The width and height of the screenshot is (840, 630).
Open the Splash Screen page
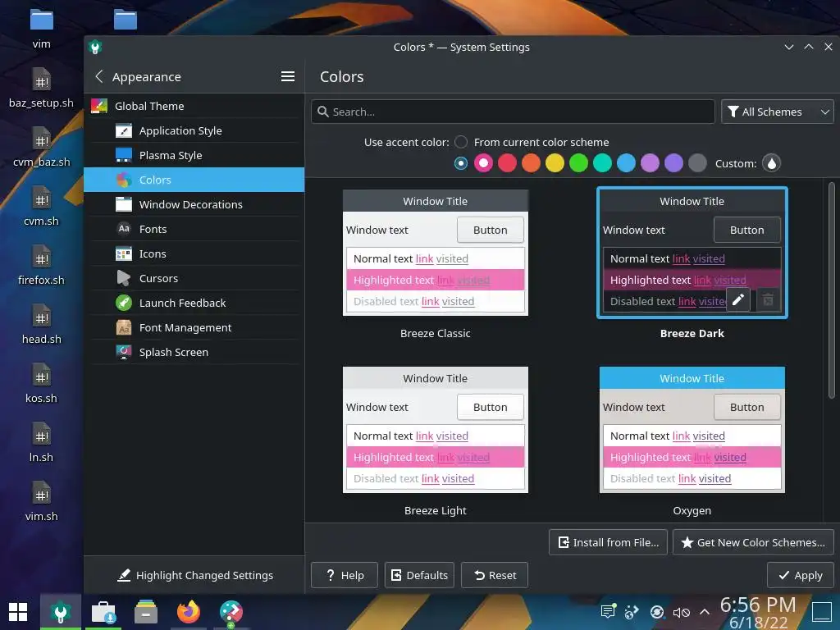click(x=194, y=352)
